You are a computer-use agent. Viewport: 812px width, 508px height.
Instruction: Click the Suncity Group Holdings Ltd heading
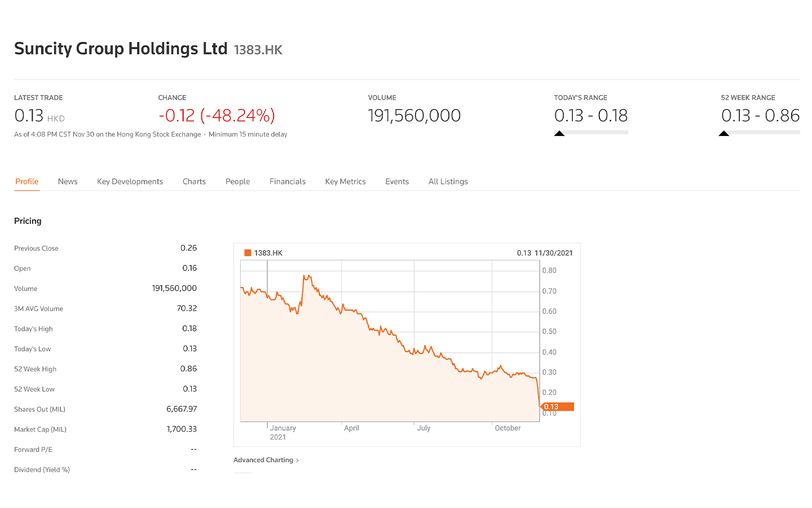tap(121, 49)
